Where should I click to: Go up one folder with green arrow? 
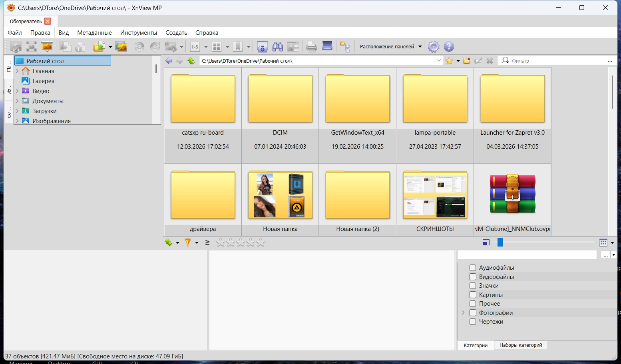pos(191,61)
